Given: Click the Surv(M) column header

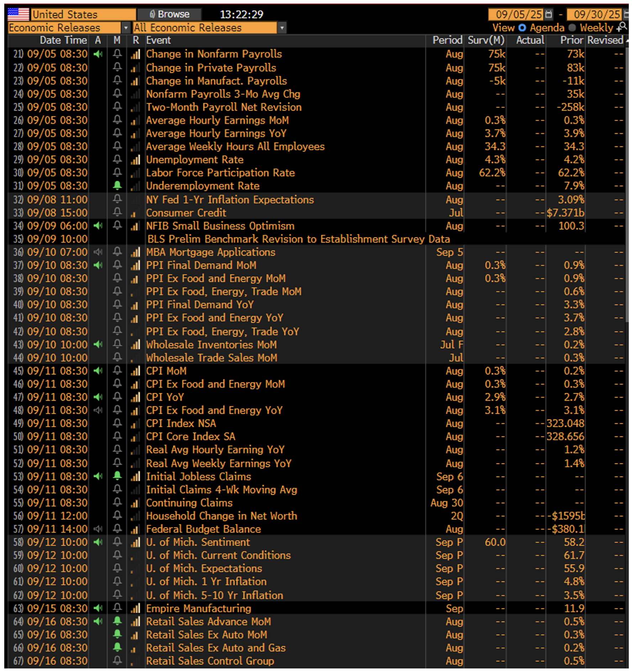Looking at the screenshot, I should 485,40.
